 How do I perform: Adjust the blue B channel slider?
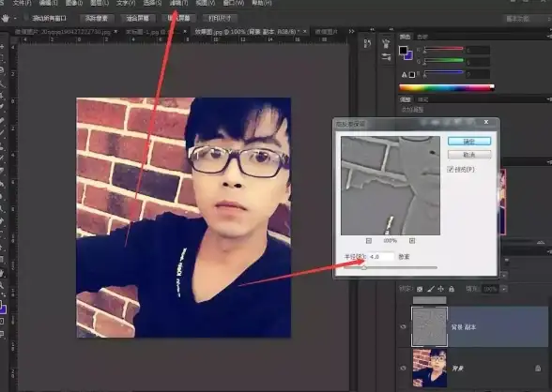(x=443, y=72)
